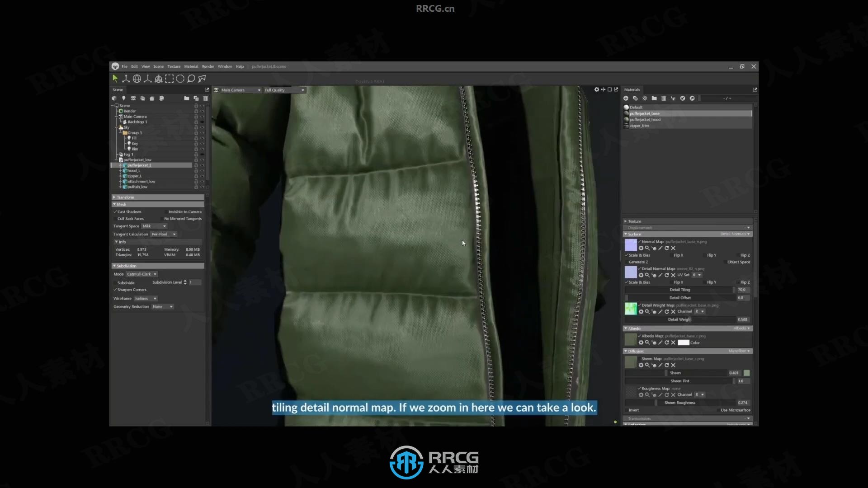
Task: Adjust the Sheen Roughness slider
Action: click(680, 403)
